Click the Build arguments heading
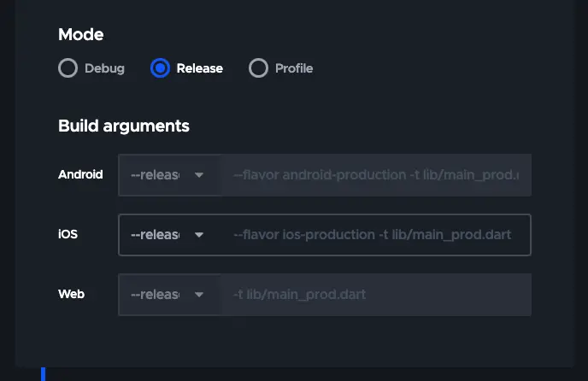 (124, 126)
